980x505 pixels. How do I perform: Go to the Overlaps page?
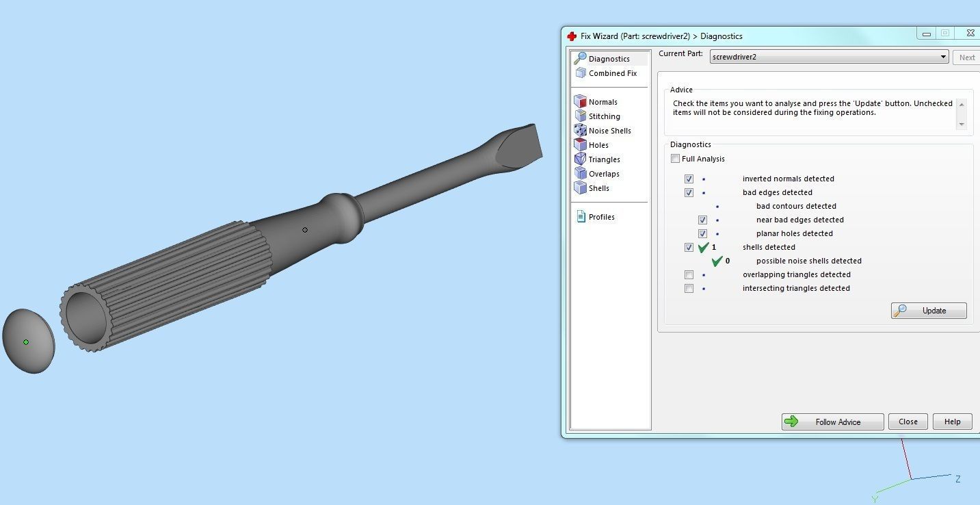click(x=604, y=174)
